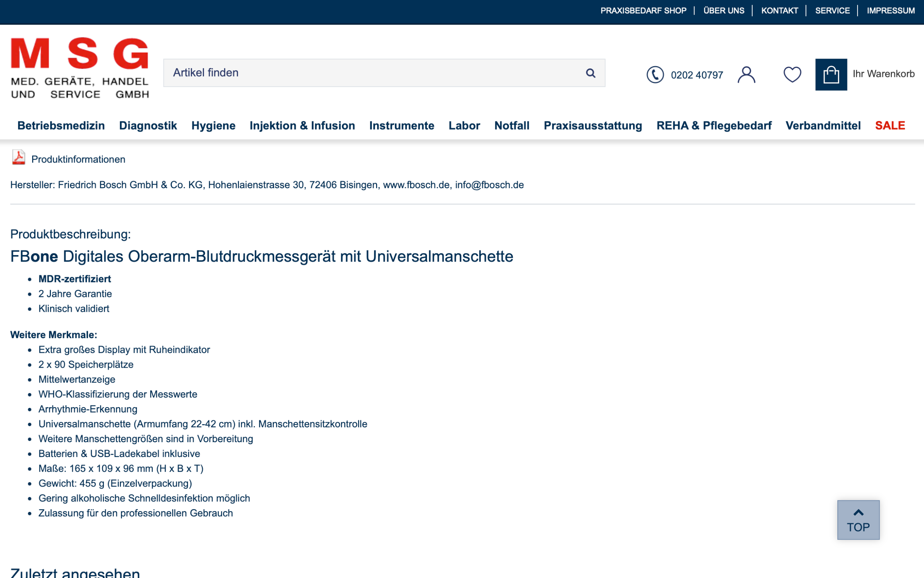Click 2 x 90 Speicherplätze bullet

(86, 365)
